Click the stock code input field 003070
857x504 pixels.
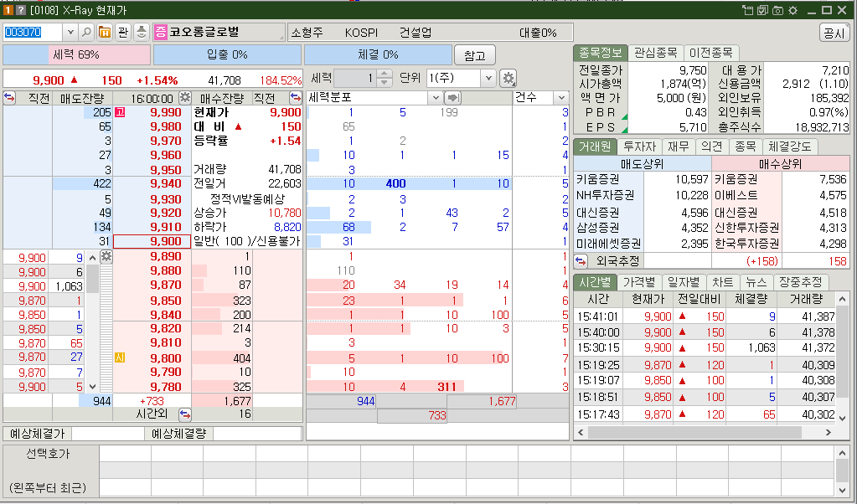[x=32, y=33]
